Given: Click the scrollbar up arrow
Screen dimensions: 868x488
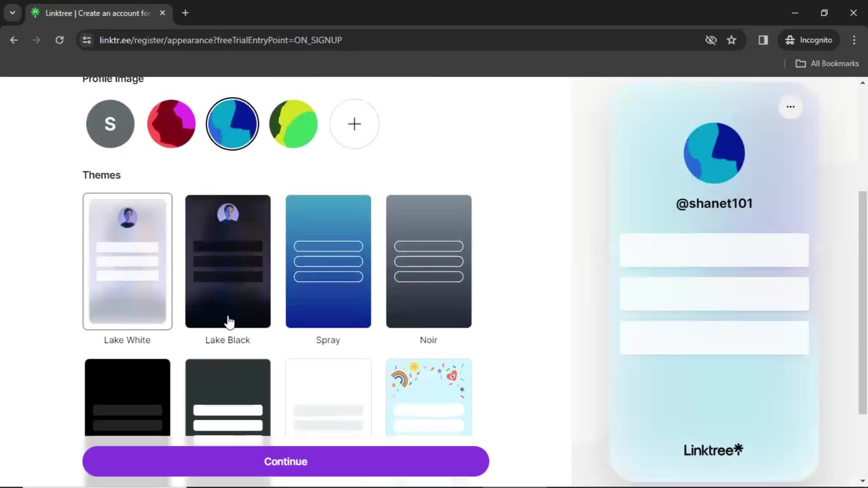Looking at the screenshot, I should (863, 83).
